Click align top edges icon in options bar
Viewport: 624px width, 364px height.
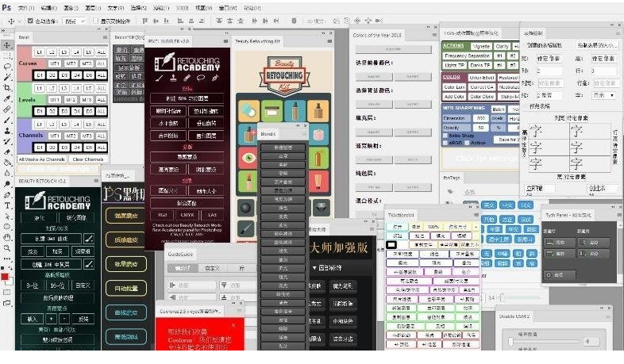click(x=144, y=21)
